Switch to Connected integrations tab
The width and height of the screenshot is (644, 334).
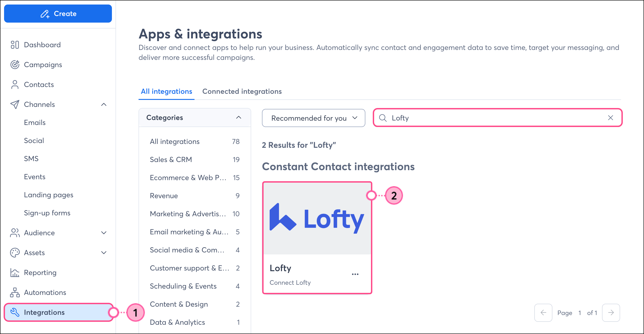pyautogui.click(x=242, y=91)
